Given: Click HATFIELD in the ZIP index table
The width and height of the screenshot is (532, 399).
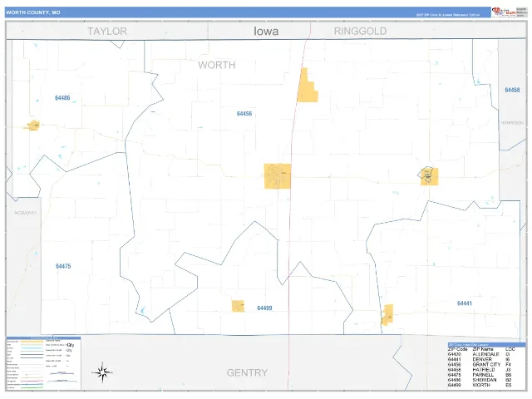Looking at the screenshot, I should (x=484, y=370).
